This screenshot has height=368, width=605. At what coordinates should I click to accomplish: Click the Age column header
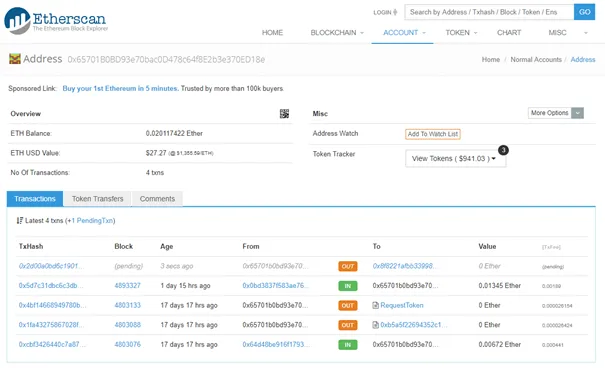point(167,246)
